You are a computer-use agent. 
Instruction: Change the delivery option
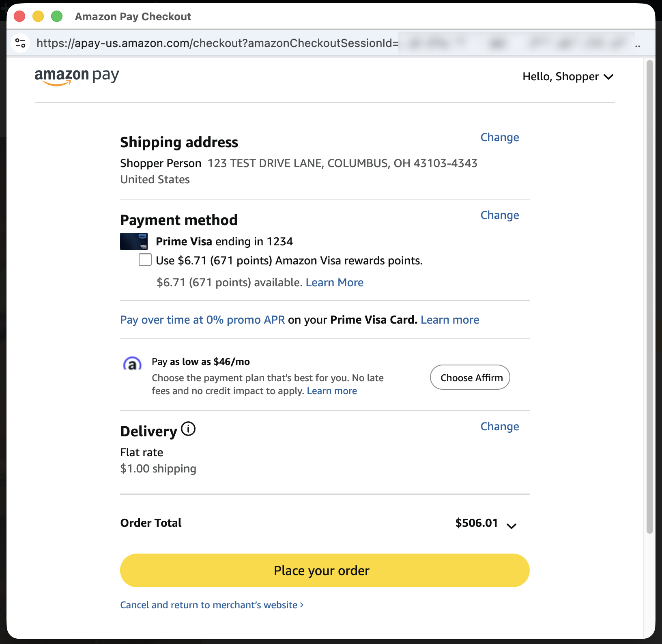499,427
